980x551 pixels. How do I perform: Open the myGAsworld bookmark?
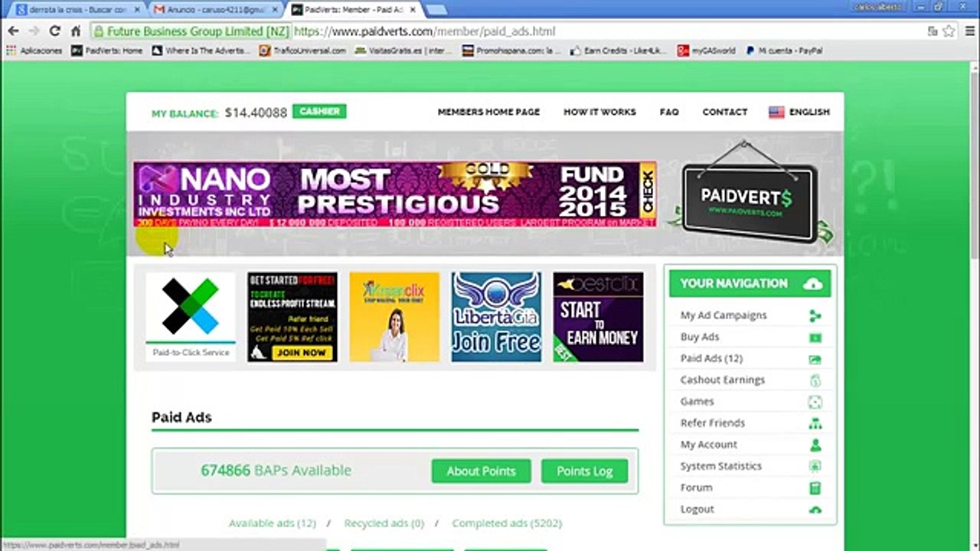coord(707,51)
